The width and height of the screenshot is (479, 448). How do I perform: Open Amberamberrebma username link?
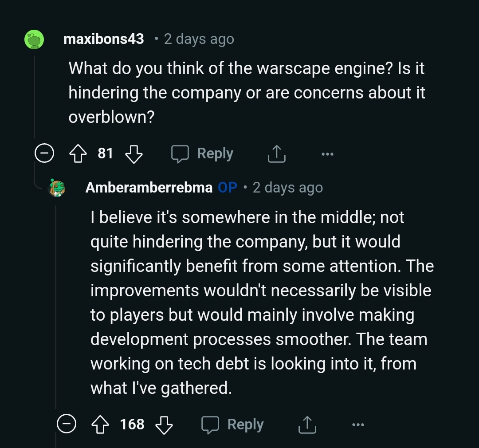(149, 187)
